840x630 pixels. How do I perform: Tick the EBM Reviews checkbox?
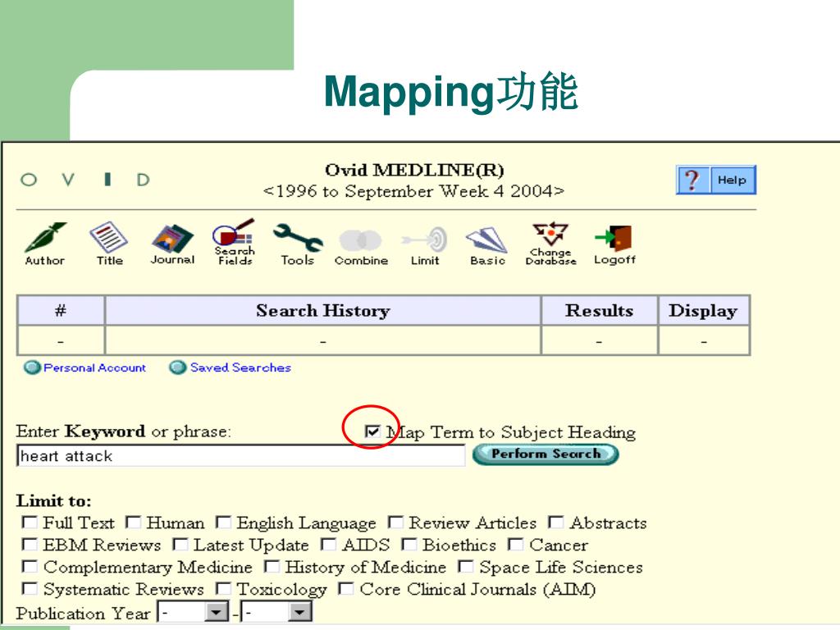(30, 545)
